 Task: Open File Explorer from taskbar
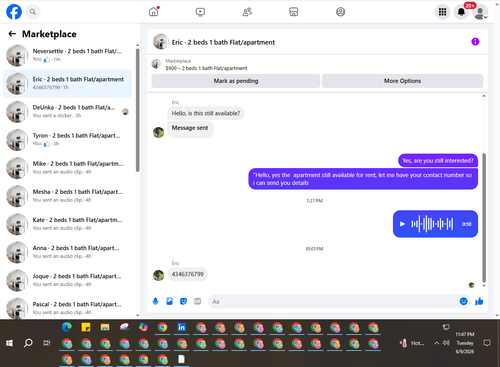coord(105,327)
